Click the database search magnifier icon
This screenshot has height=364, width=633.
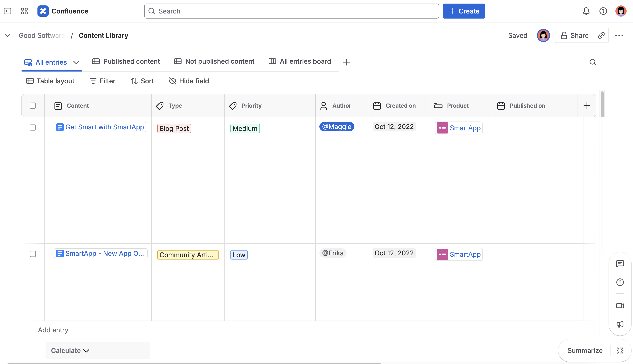click(x=593, y=62)
